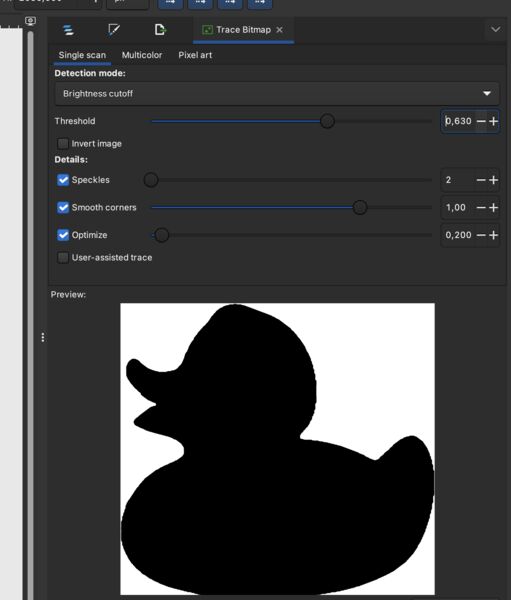511x600 pixels.
Task: Increase the Smooth corners value with plus
Action: point(493,207)
